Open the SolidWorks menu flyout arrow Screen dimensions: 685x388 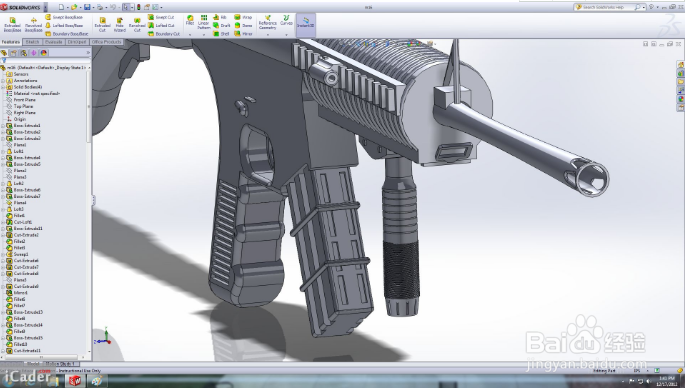pyautogui.click(x=45, y=7)
